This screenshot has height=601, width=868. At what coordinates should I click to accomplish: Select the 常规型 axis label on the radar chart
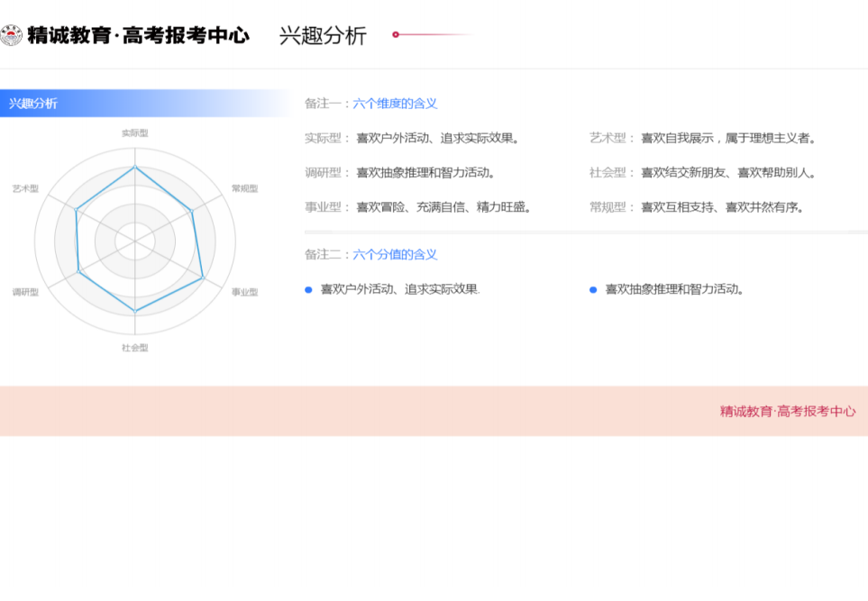244,188
